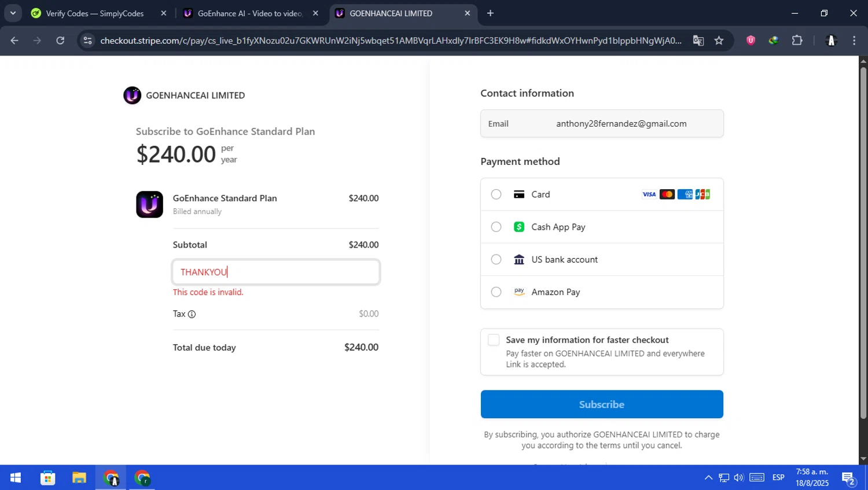Click the GoEnhance Standard Plan product icon
Viewport: 868px width, 490px height.
click(149, 205)
